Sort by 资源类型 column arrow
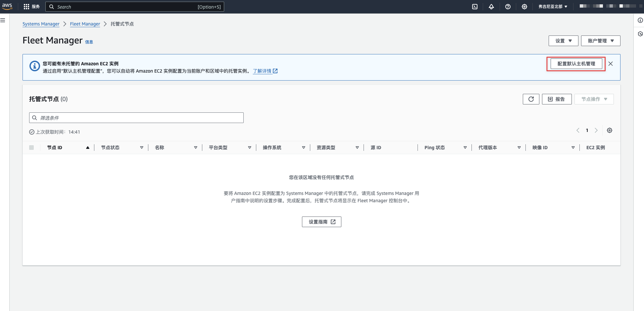The width and height of the screenshot is (644, 311). pyautogui.click(x=357, y=148)
